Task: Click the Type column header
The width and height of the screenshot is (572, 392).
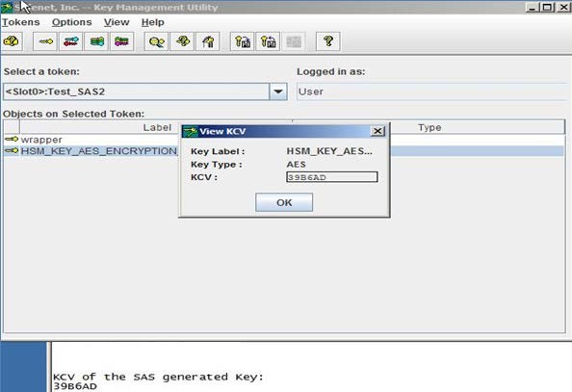Action: click(x=429, y=127)
